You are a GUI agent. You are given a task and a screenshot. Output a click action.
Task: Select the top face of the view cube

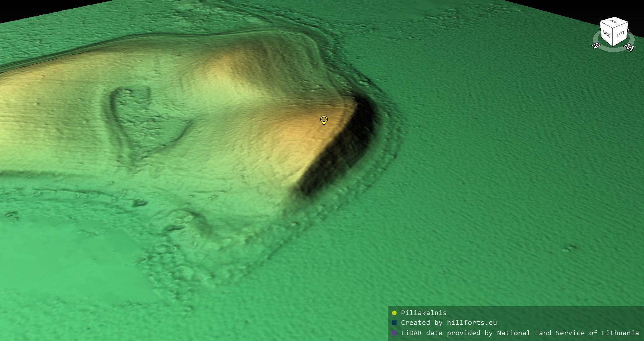(614, 22)
